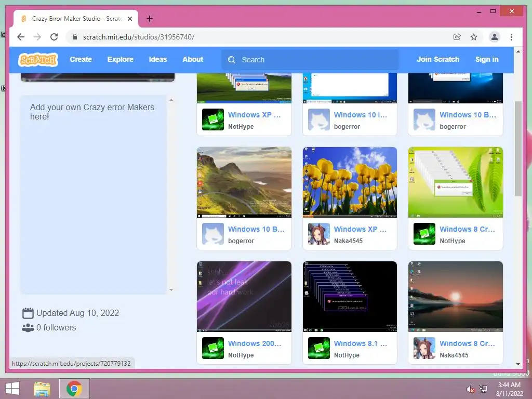Click Sign in
Screen dimensions: 532x399
click(487, 59)
